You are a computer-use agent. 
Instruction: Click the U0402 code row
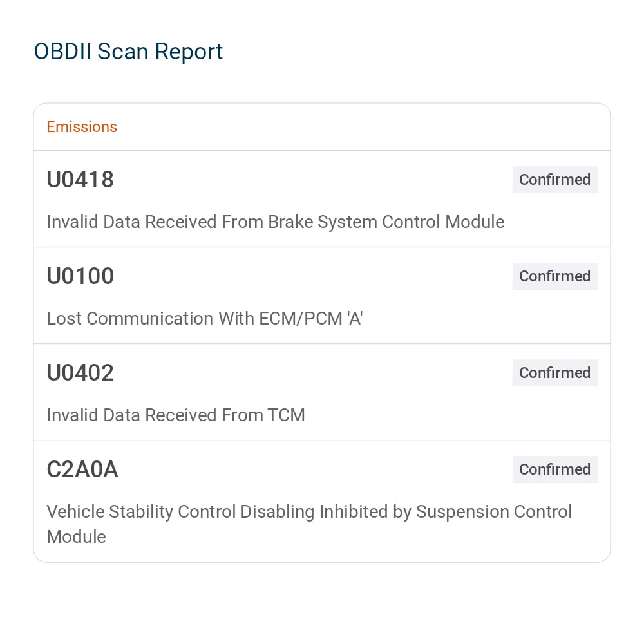[322, 392]
